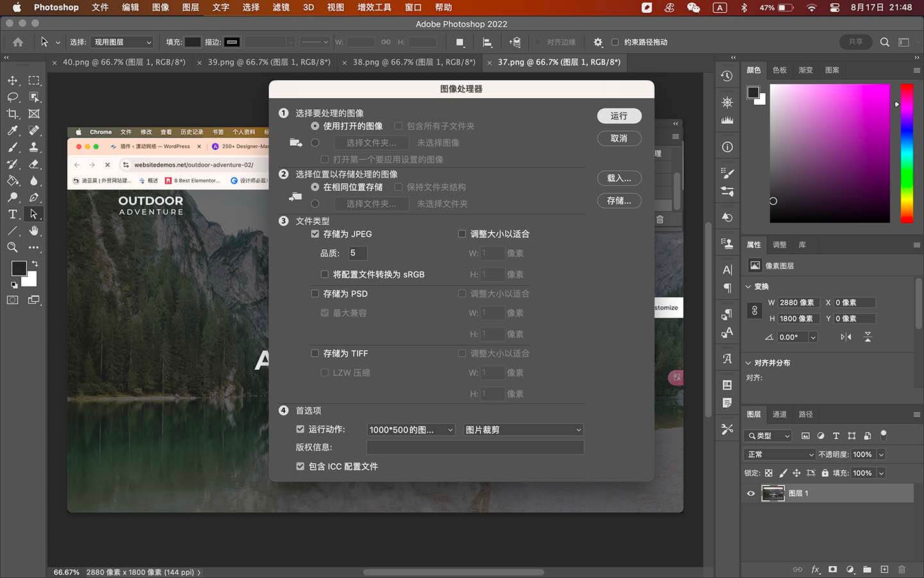Open the layer filter 类型 dropdown

(x=769, y=435)
